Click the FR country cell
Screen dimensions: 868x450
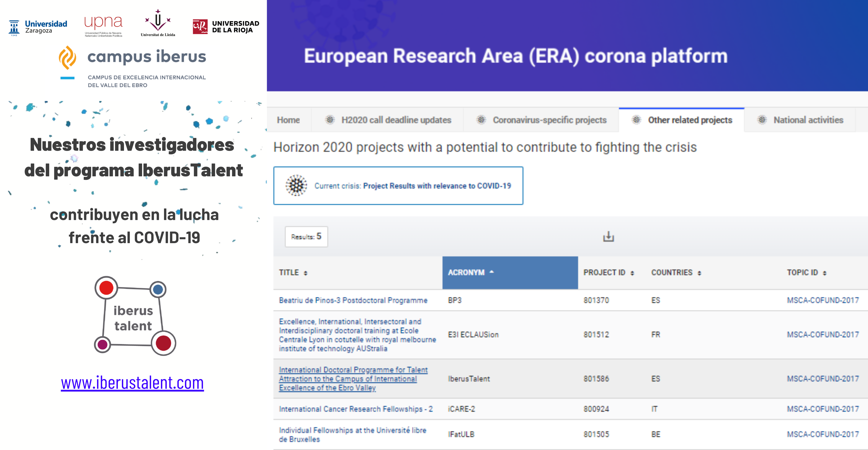click(655, 335)
